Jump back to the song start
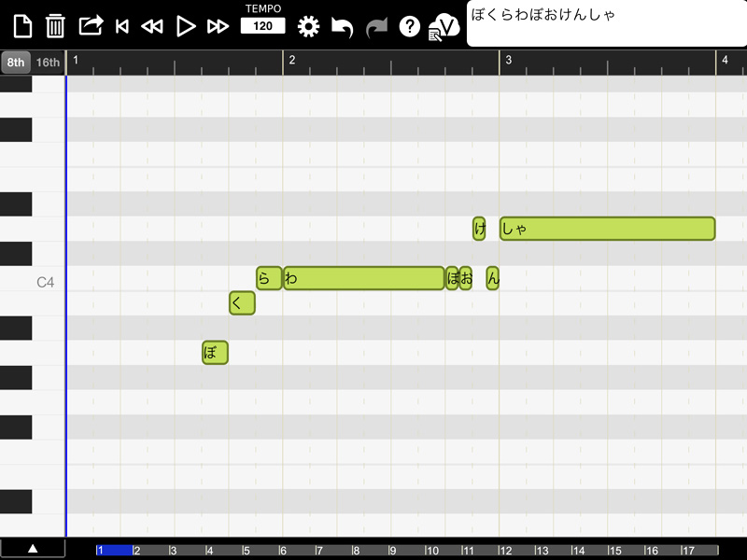This screenshot has height=560, width=747. tap(121, 26)
